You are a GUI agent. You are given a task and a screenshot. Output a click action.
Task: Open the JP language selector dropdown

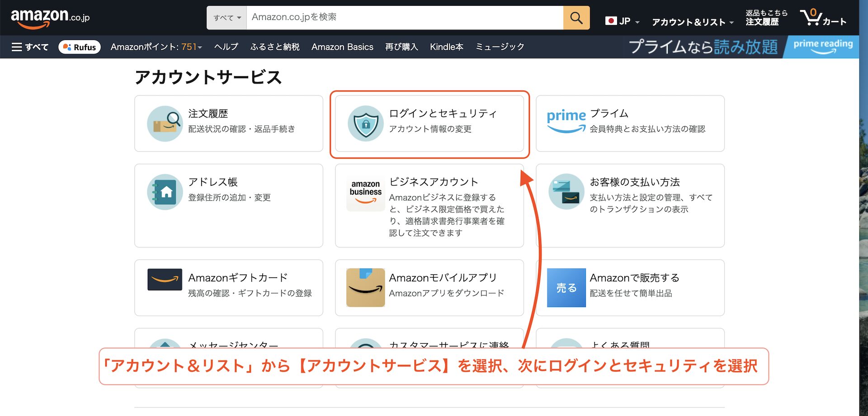tap(622, 21)
